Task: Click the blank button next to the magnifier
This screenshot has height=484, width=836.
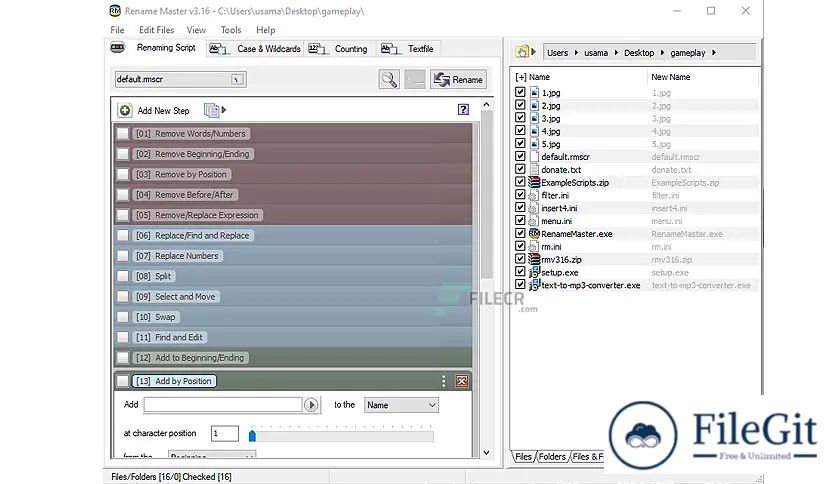Action: (415, 79)
